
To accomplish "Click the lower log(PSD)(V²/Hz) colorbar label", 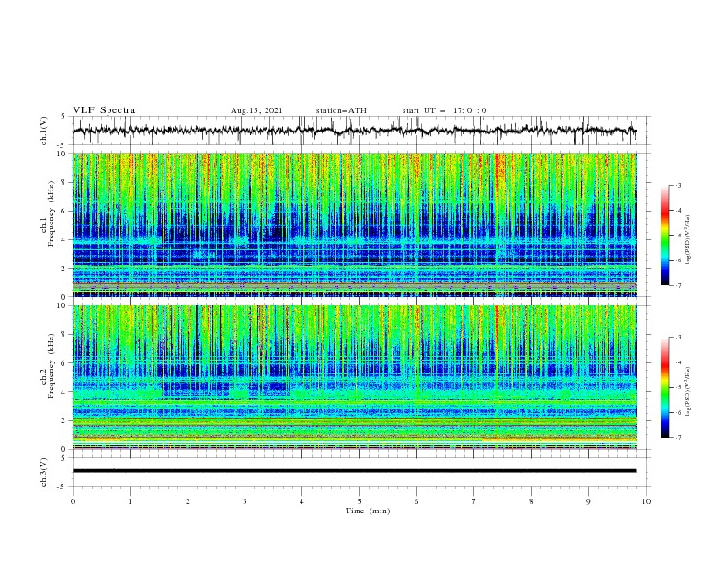I will point(688,391).
